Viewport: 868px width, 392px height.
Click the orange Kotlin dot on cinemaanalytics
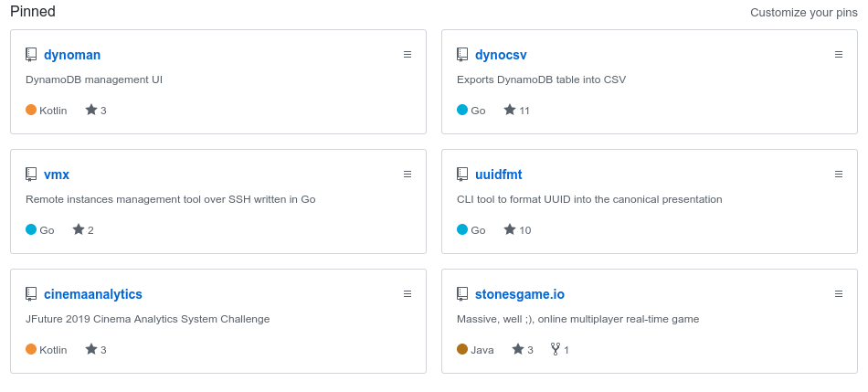click(31, 349)
